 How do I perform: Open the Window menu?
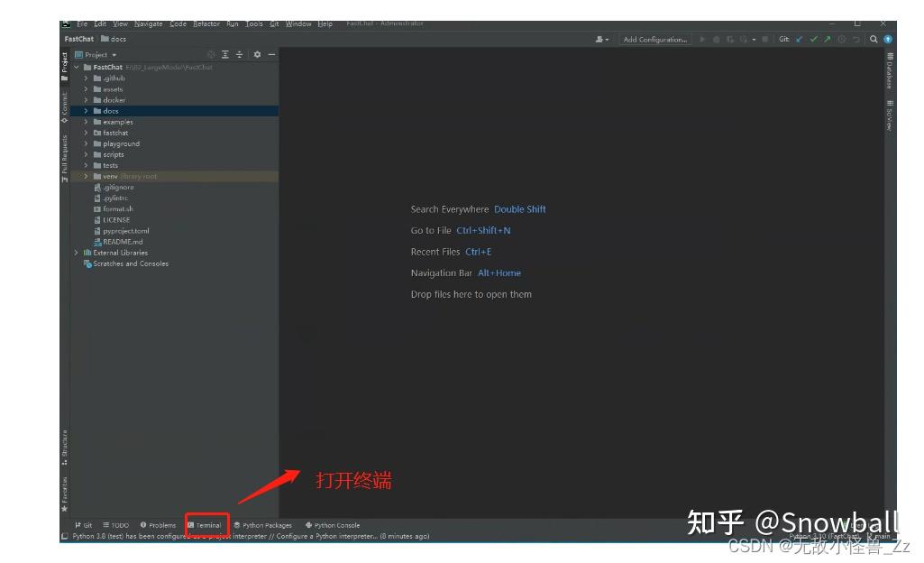(298, 23)
